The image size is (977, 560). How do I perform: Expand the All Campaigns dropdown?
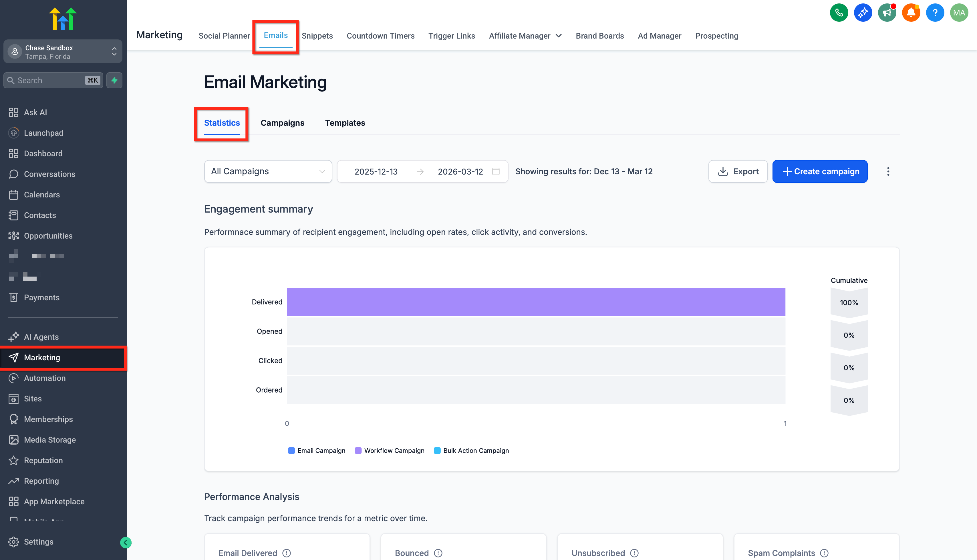click(268, 171)
